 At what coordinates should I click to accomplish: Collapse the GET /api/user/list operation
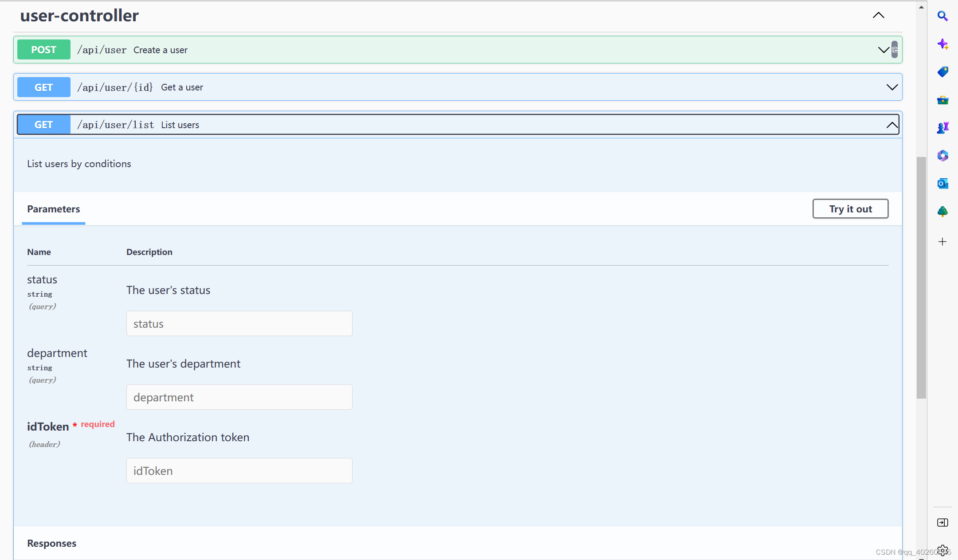click(892, 125)
